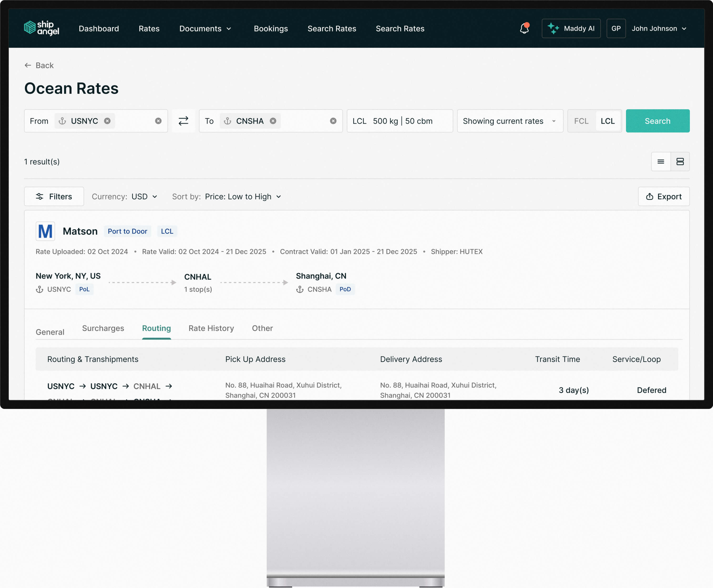Switch to compact list view icon
The height and width of the screenshot is (588, 713).
click(661, 162)
